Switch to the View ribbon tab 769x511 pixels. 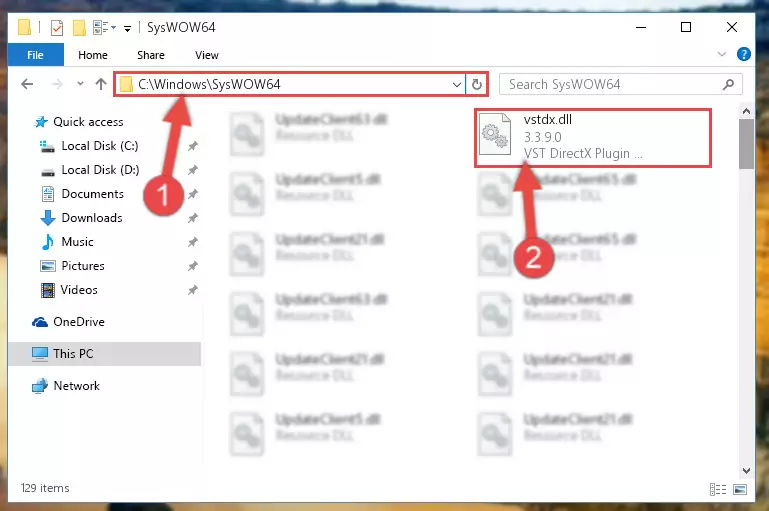(206, 55)
